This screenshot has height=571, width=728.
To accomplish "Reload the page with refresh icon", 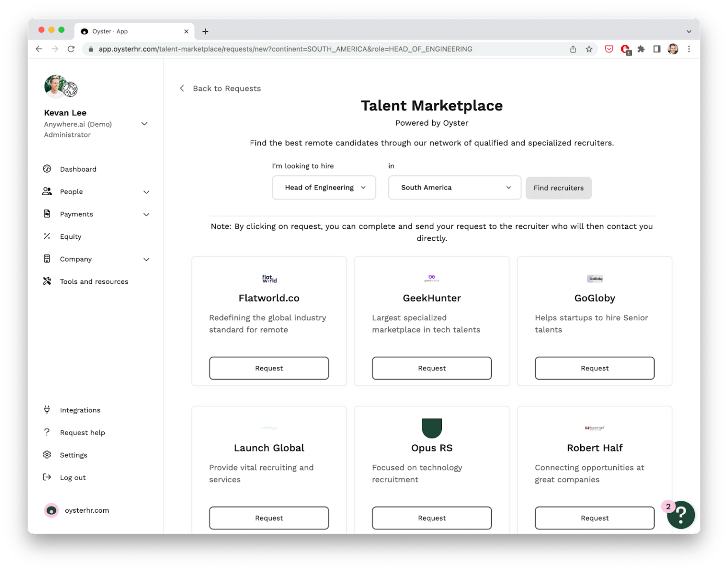I will (x=71, y=49).
